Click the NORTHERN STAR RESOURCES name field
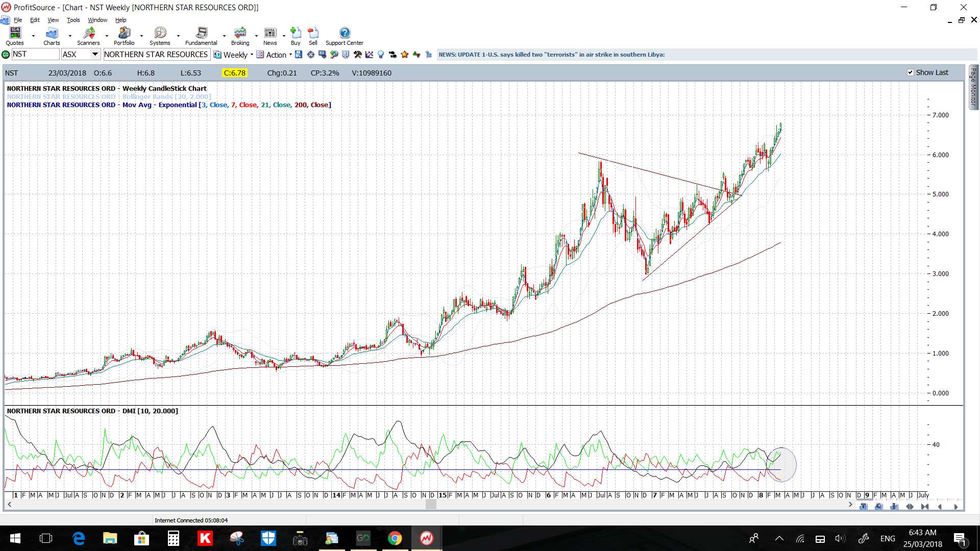 (x=156, y=55)
